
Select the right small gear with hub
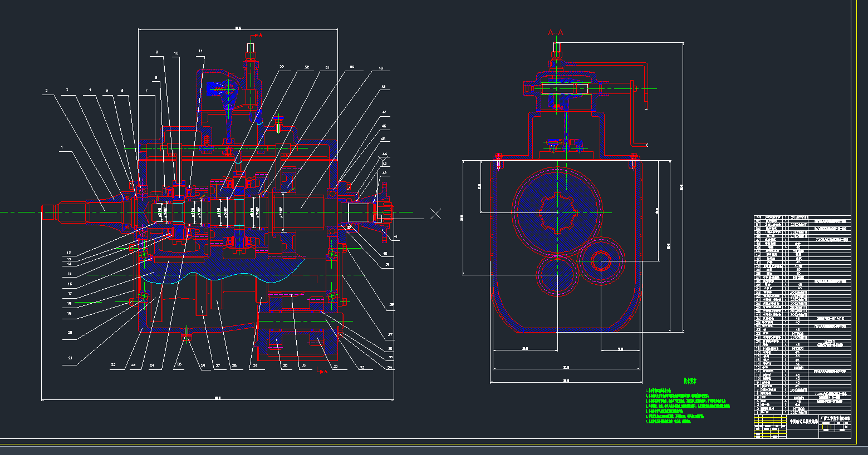601,260
